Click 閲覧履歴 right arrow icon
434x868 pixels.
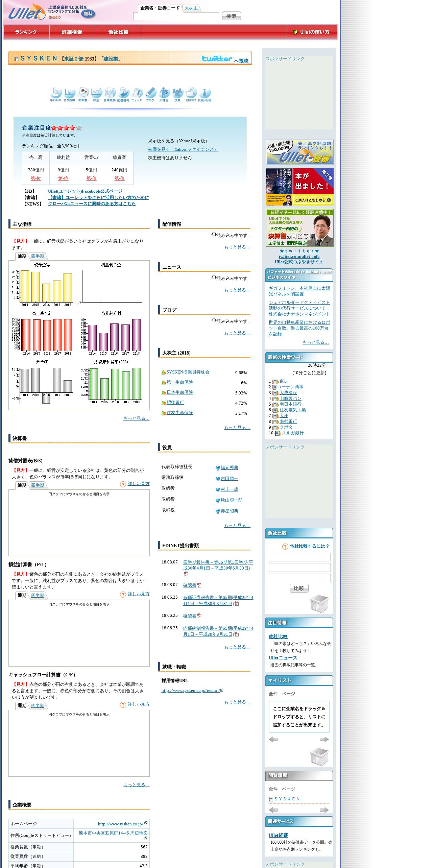point(324,810)
